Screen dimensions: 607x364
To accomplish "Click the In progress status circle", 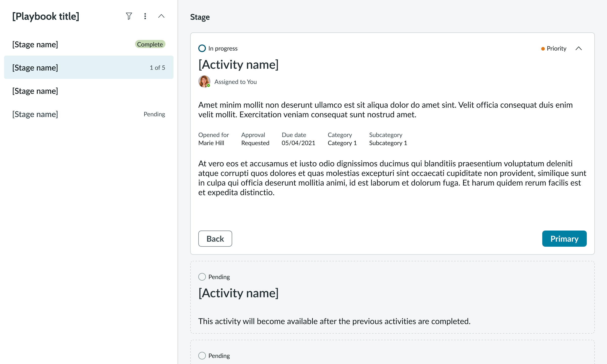I will 202,48.
